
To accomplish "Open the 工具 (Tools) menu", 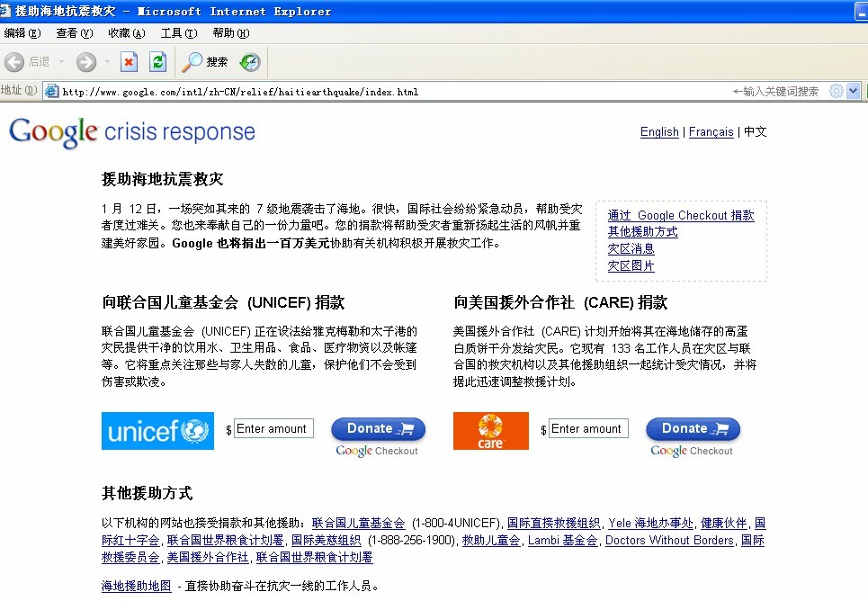I will tap(179, 33).
